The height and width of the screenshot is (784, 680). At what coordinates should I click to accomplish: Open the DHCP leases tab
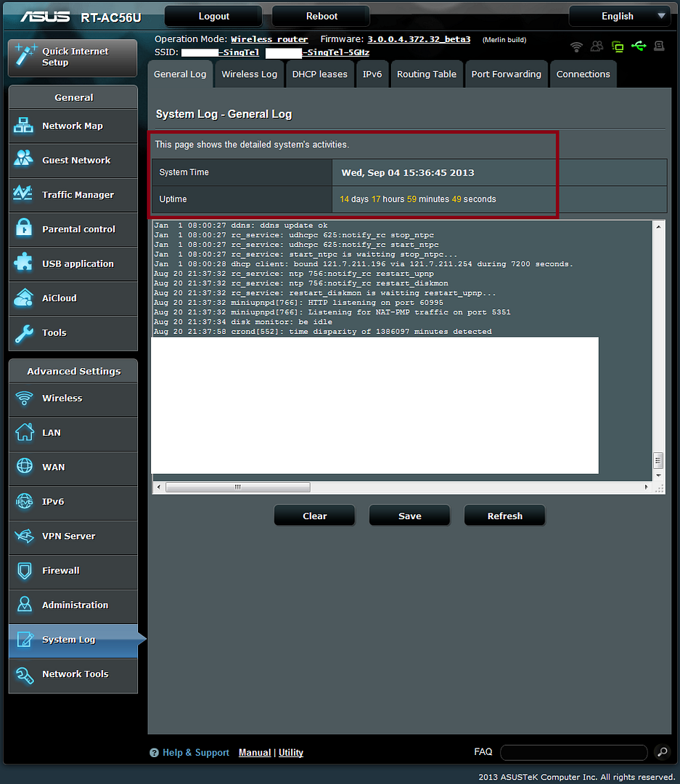tap(319, 74)
